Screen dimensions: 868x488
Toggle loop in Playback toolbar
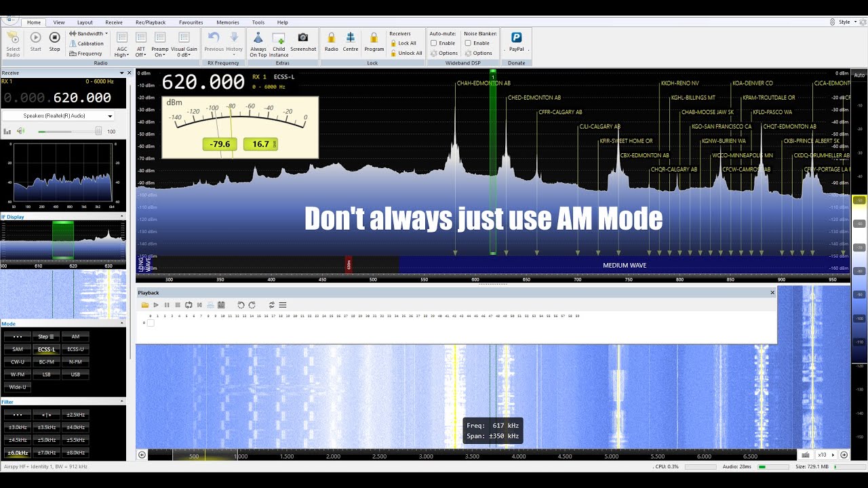tap(189, 305)
